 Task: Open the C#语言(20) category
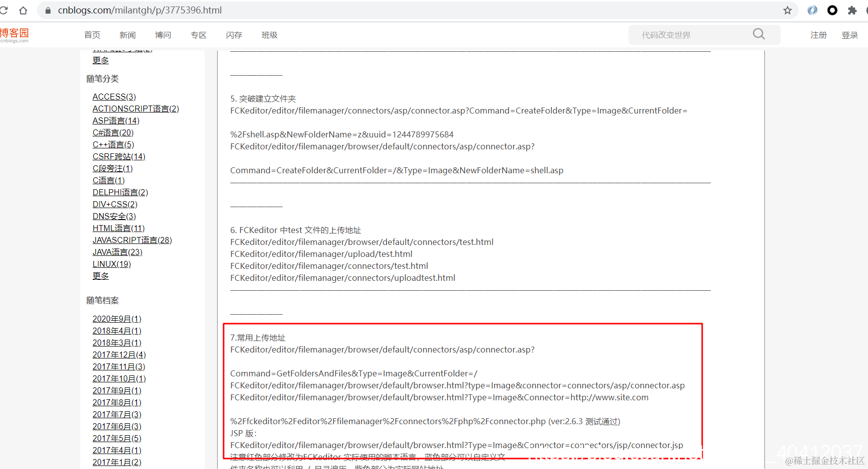[113, 132]
